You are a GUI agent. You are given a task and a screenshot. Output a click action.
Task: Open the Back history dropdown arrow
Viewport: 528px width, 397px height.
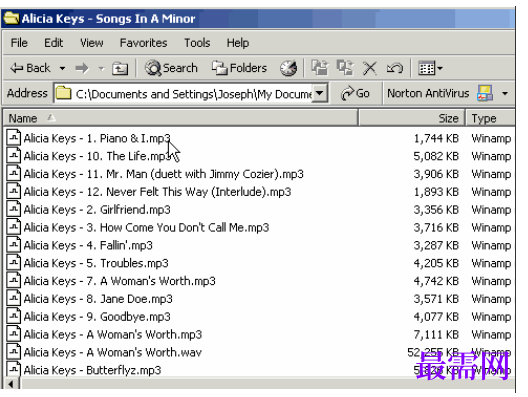point(62,69)
